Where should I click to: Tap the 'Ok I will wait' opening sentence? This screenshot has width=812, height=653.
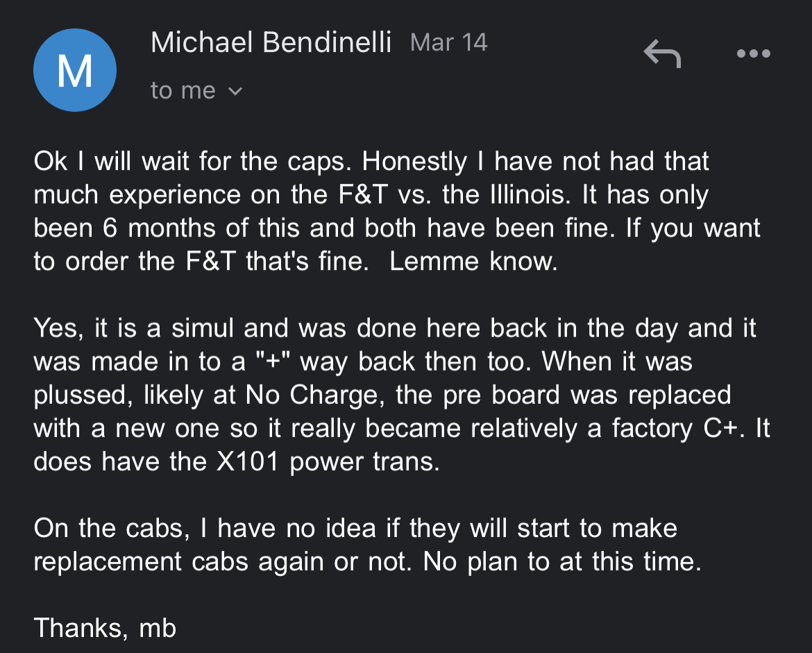193,161
